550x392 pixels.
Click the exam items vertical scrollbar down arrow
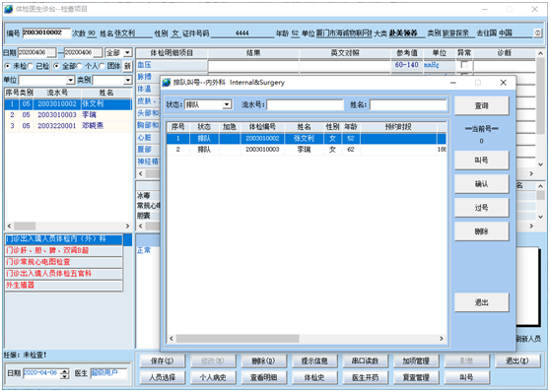coord(540,164)
